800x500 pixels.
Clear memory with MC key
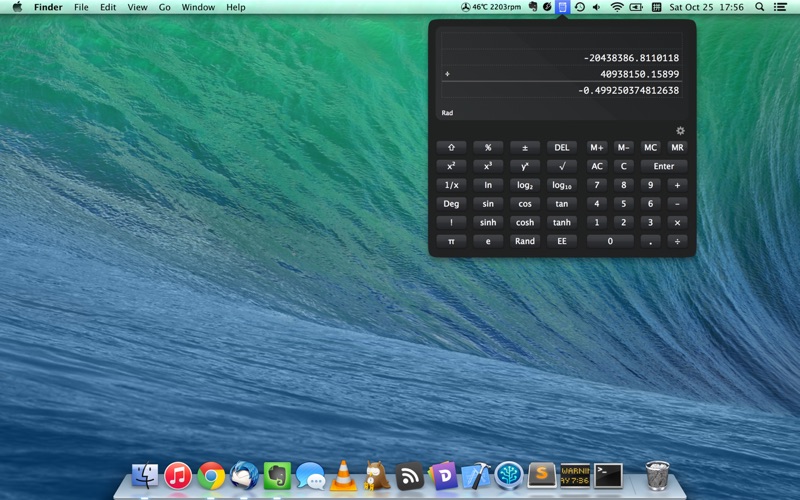click(651, 147)
